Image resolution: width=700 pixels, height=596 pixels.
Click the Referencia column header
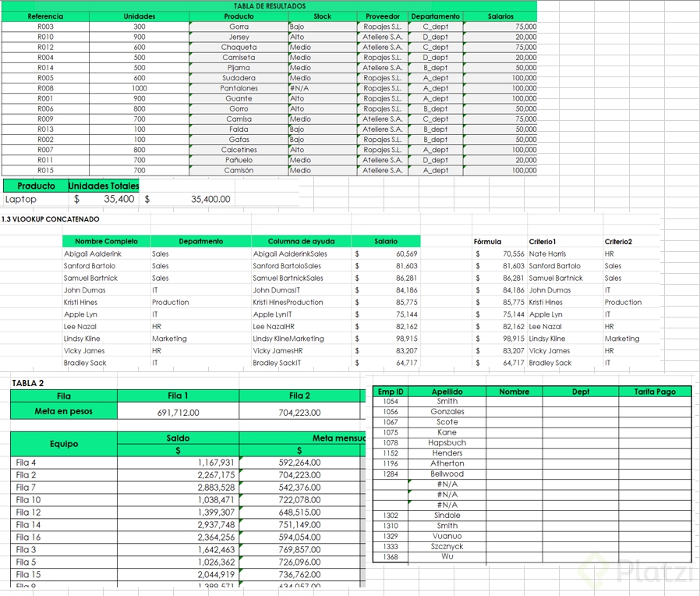tap(45, 16)
